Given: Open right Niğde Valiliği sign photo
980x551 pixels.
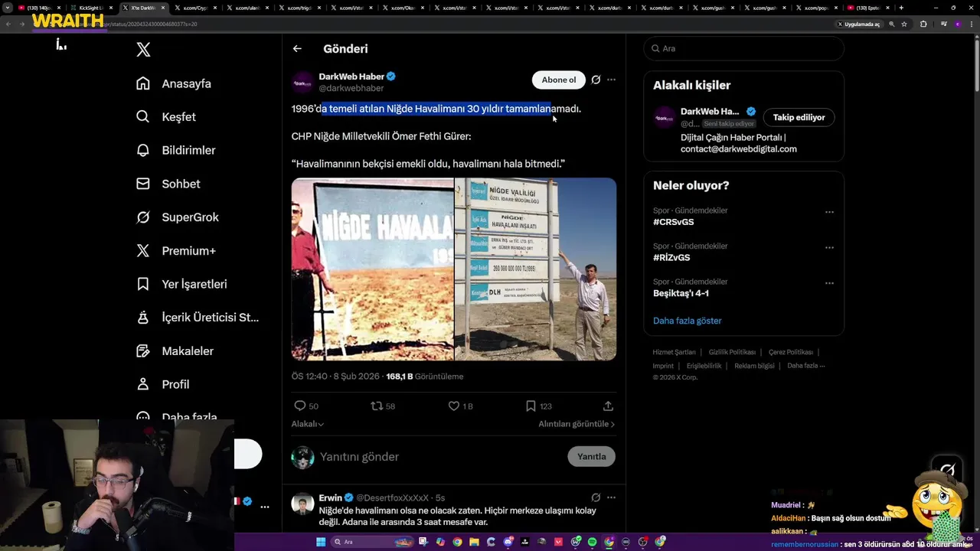Looking at the screenshot, I should [536, 269].
